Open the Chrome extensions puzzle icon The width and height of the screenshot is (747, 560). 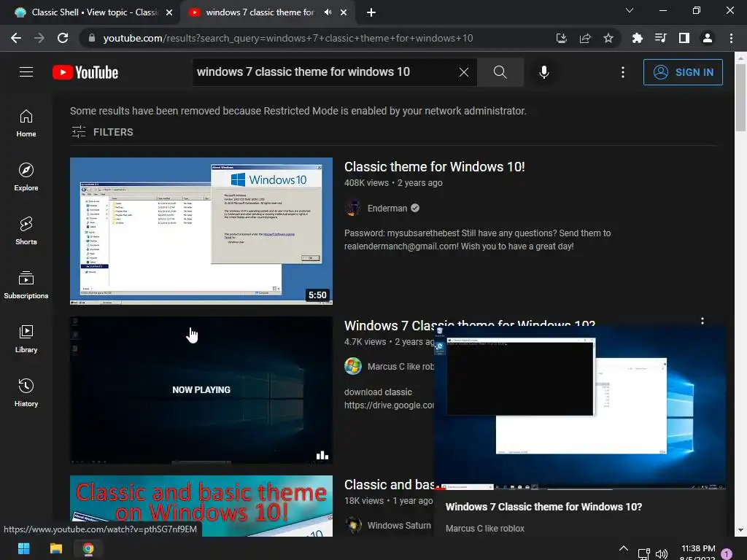point(637,38)
